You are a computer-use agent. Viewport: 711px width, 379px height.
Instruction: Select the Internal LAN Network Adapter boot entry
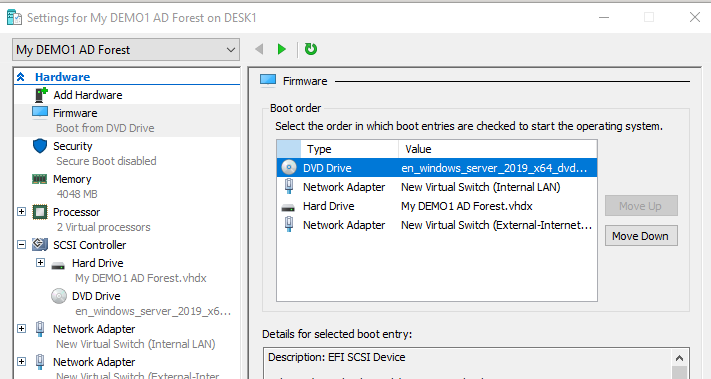tap(437, 187)
